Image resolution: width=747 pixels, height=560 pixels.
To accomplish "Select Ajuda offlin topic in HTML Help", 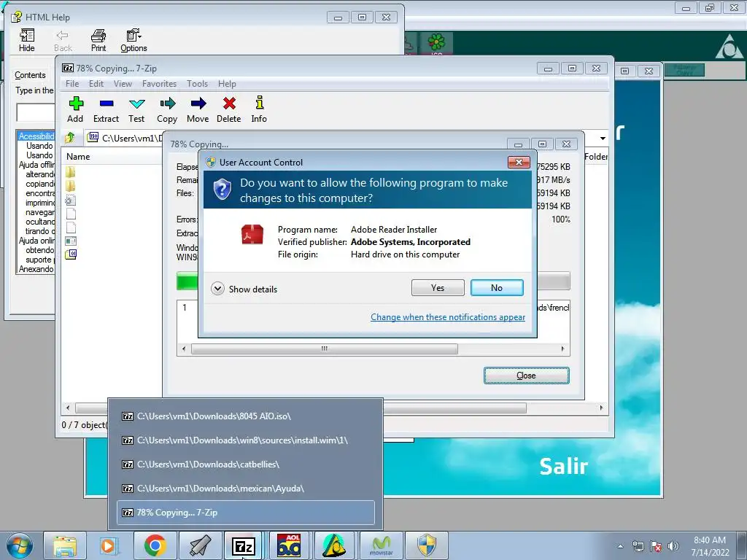I will coord(36,165).
